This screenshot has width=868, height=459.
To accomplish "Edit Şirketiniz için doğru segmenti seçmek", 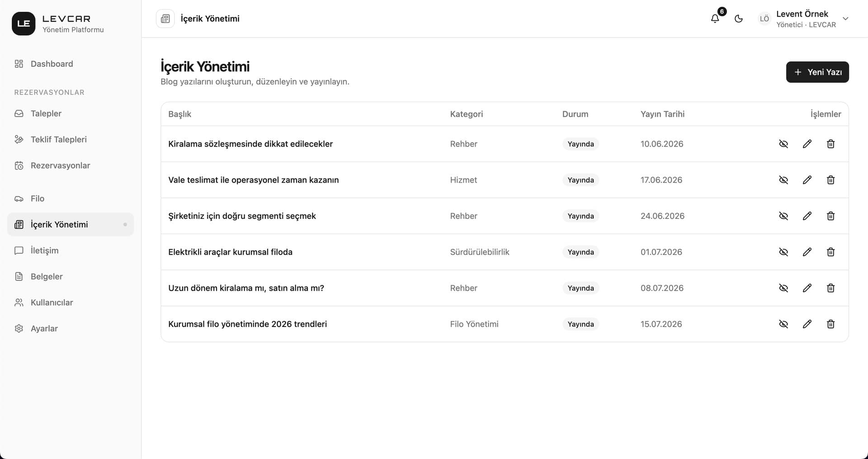I will pyautogui.click(x=807, y=216).
